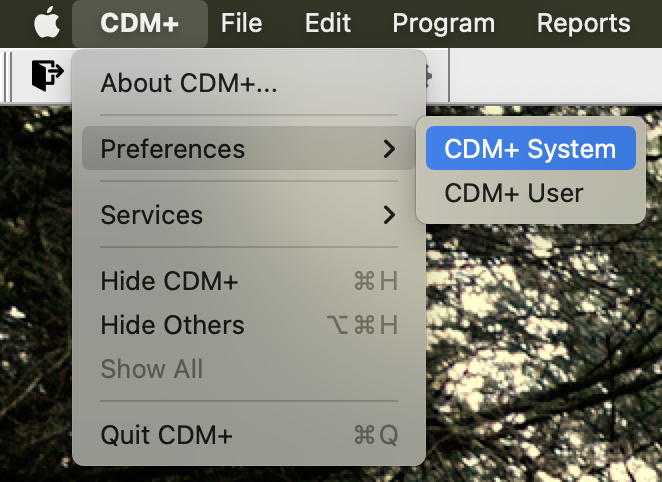The image size is (662, 482).
Task: Click the exit door toolbar icon
Action: [x=47, y=76]
